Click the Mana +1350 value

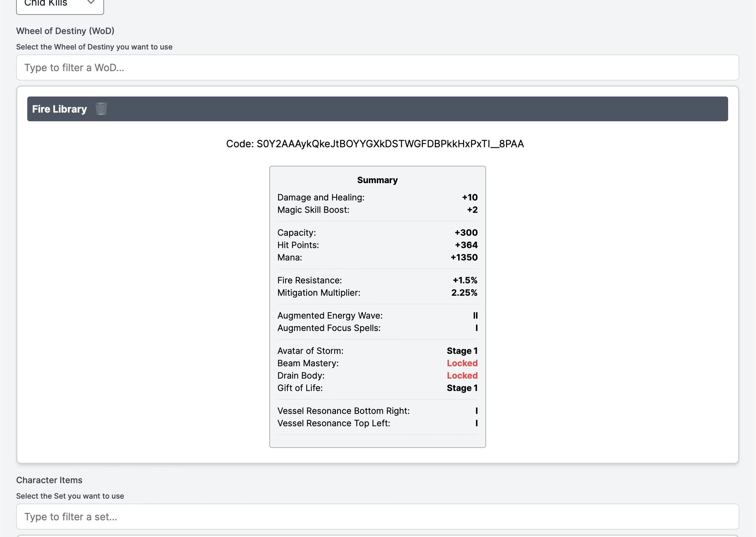(464, 257)
